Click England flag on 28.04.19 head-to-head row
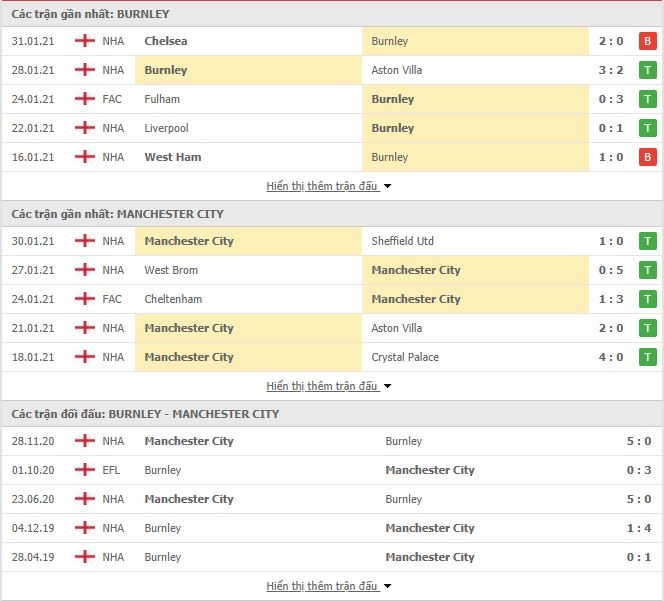 [x=85, y=557]
